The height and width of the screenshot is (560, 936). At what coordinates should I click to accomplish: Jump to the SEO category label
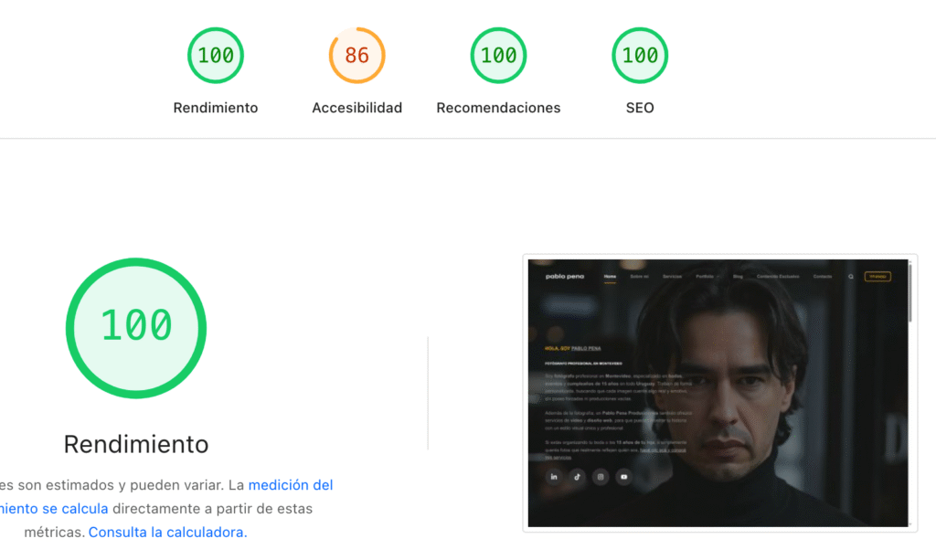[640, 108]
